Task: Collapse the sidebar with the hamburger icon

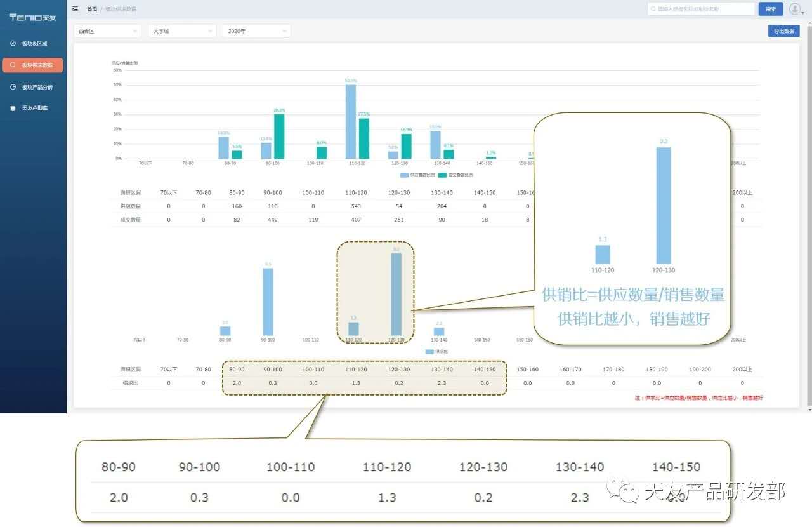Action: tap(75, 9)
